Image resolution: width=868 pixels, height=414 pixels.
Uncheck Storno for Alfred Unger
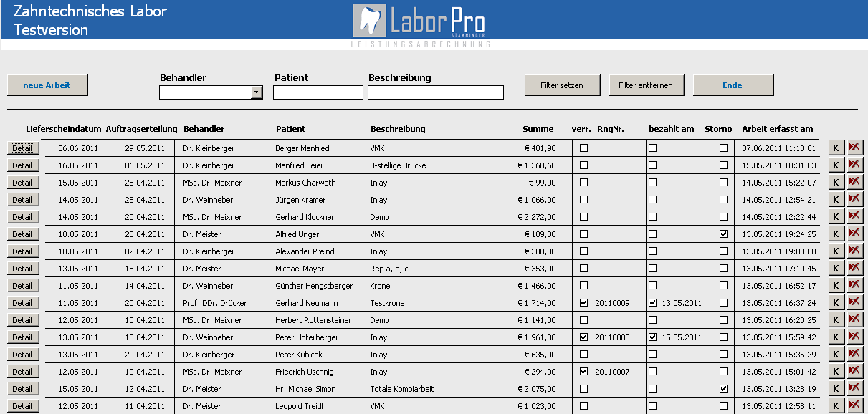click(x=723, y=234)
